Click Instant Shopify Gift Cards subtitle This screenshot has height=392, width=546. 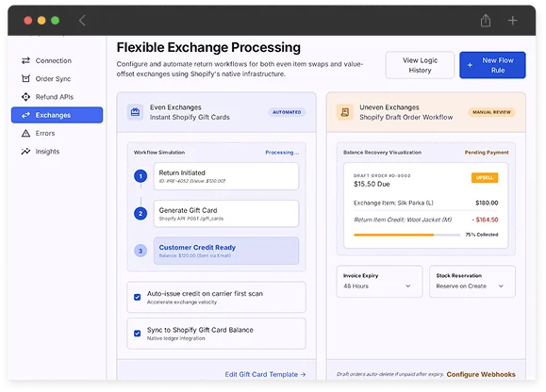pos(190,117)
